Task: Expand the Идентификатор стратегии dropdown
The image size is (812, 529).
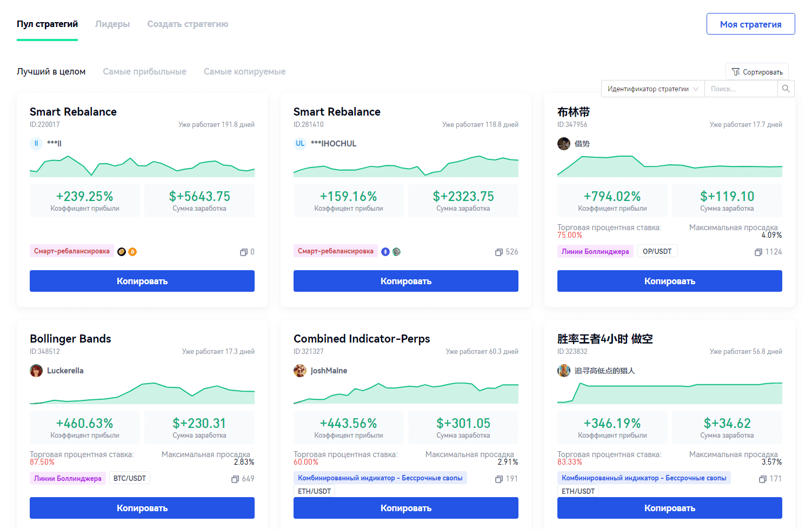Action: coord(653,89)
